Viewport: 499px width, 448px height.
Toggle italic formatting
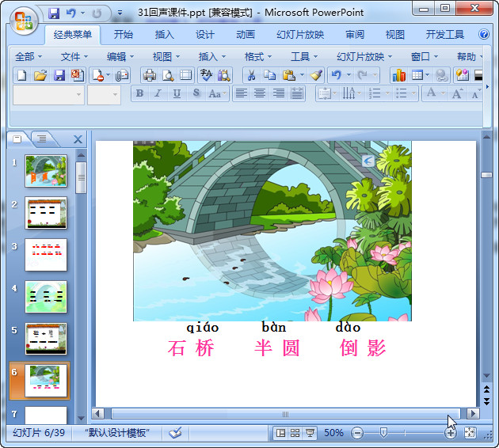click(x=158, y=93)
